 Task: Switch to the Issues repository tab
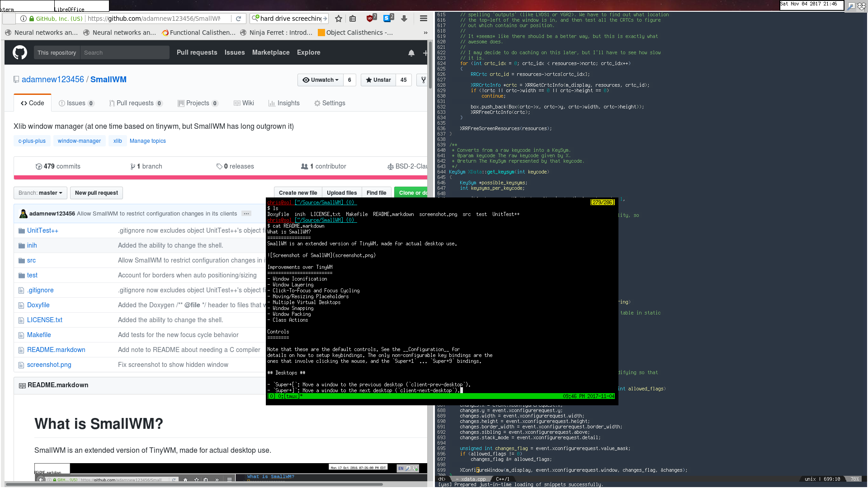[76, 103]
